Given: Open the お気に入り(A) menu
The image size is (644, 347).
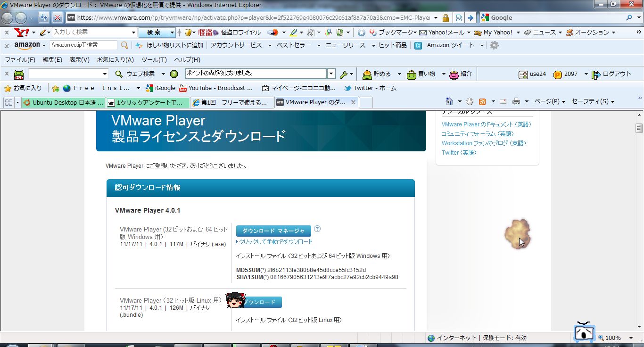Looking at the screenshot, I should (116, 60).
